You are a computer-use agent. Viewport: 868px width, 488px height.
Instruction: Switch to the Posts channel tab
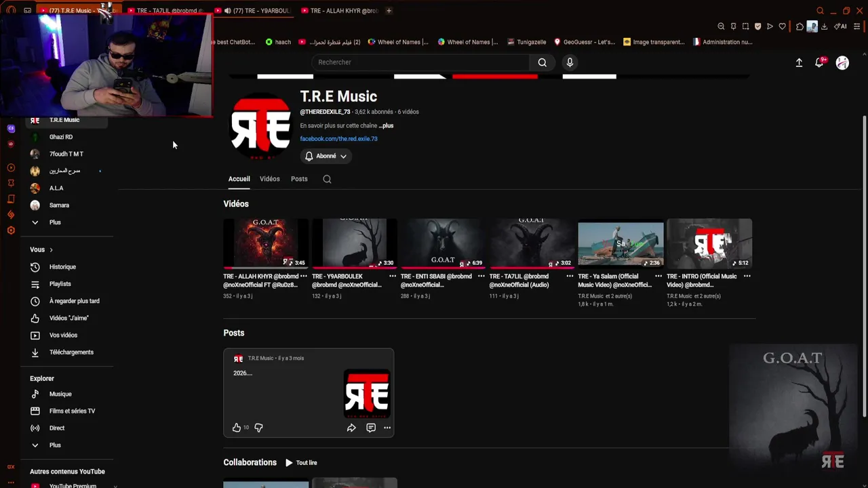299,179
